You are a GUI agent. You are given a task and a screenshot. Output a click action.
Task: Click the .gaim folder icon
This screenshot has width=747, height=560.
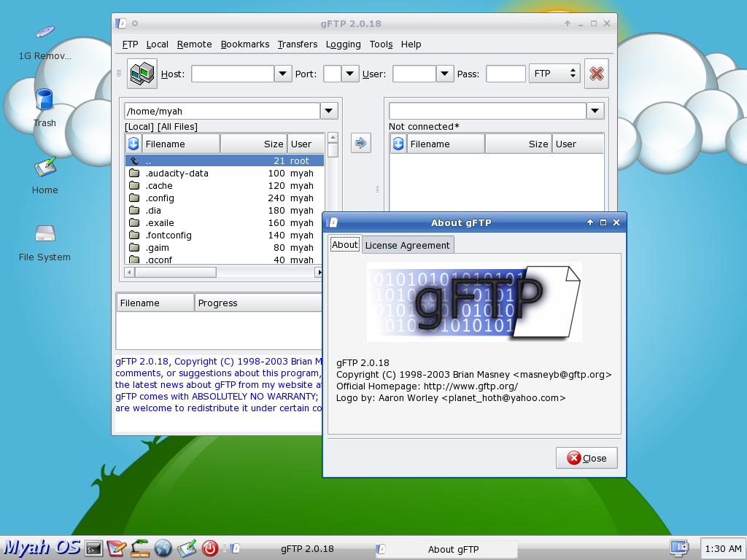[135, 248]
